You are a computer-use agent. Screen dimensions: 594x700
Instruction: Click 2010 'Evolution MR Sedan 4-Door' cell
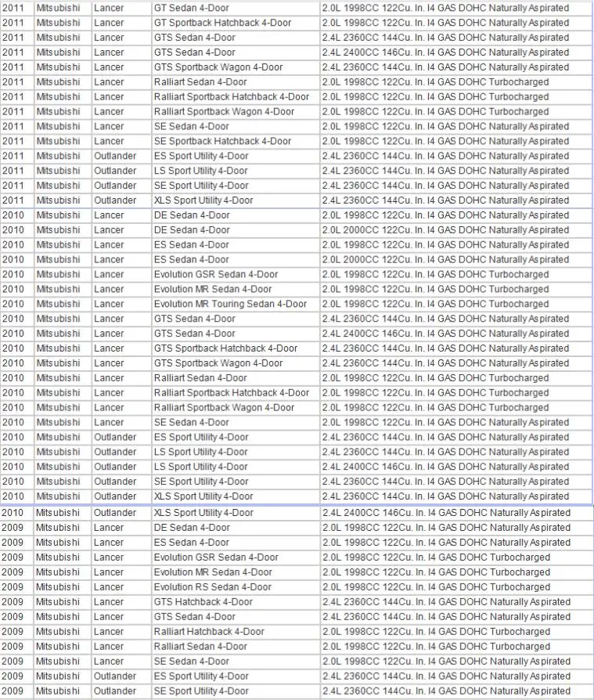pyautogui.click(x=236, y=289)
